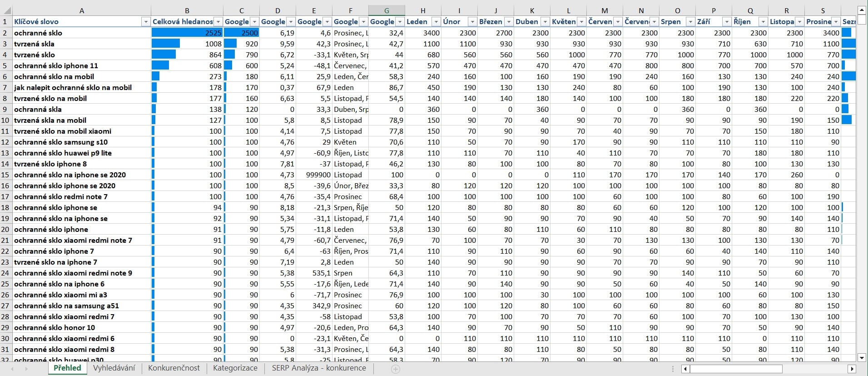Image resolution: width=868 pixels, height=376 pixels.
Task: Select column G header
Action: click(387, 10)
